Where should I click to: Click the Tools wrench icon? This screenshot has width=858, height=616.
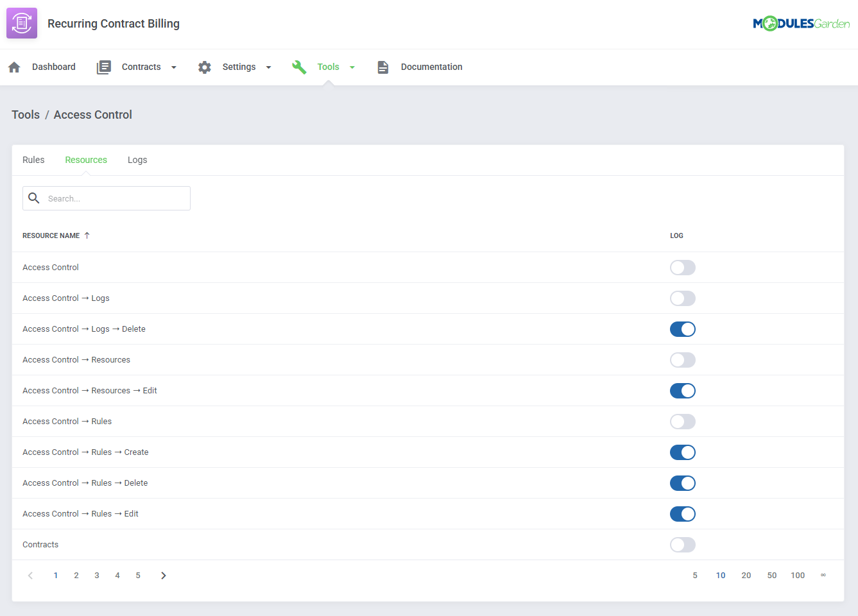pos(299,67)
